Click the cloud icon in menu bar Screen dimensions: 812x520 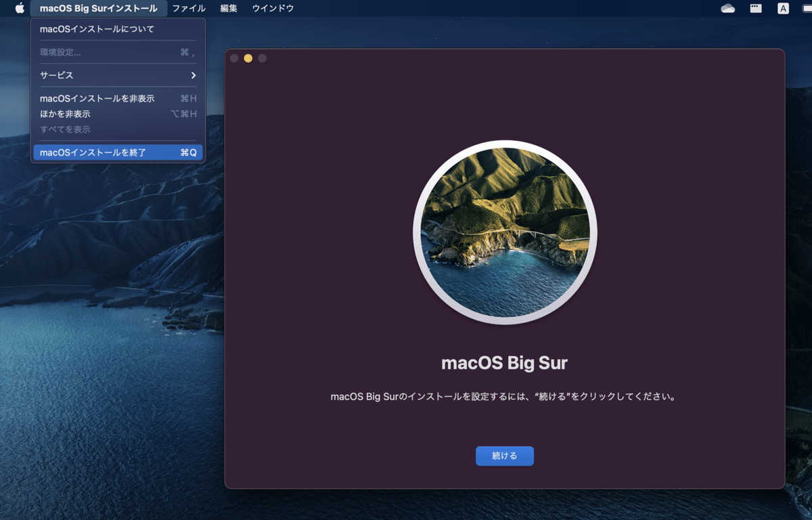pos(728,9)
